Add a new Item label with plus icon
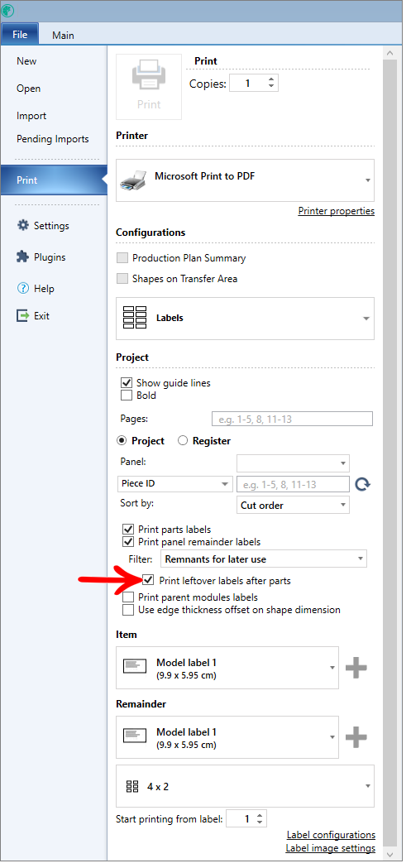The height and width of the screenshot is (868, 411). pos(356,668)
